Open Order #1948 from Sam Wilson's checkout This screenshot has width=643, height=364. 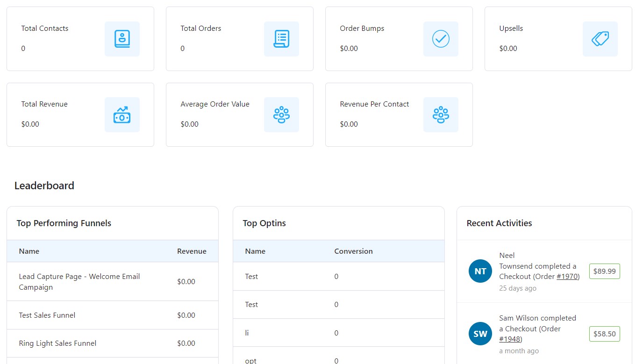(510, 339)
